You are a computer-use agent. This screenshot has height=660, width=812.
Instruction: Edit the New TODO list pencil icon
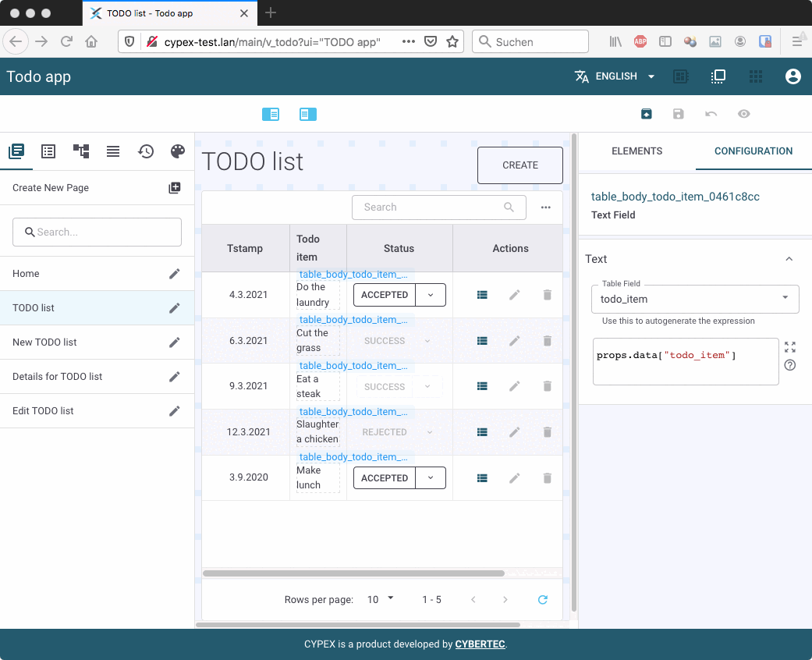pos(175,342)
